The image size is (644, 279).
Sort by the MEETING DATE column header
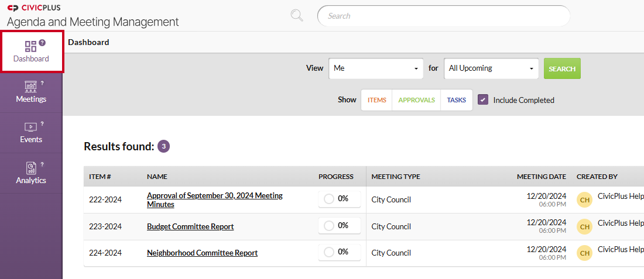(542, 177)
